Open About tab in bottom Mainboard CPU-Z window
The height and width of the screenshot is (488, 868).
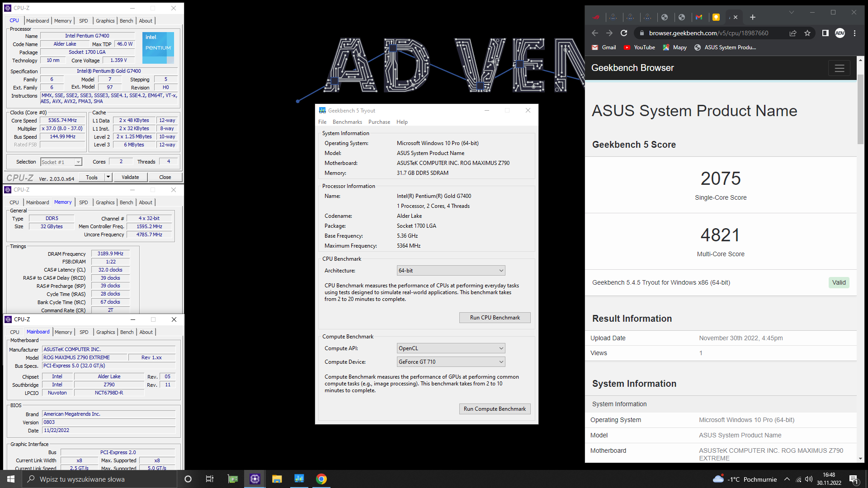[x=146, y=332]
